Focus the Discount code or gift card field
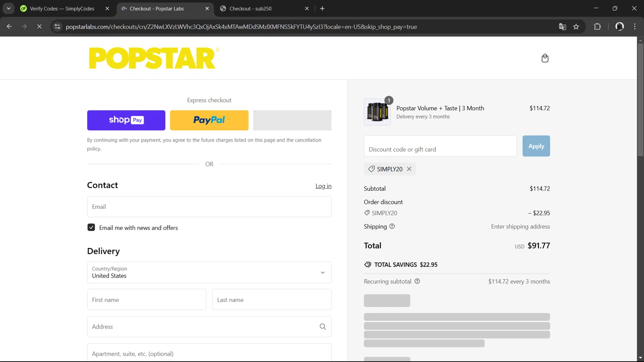 [x=440, y=146]
